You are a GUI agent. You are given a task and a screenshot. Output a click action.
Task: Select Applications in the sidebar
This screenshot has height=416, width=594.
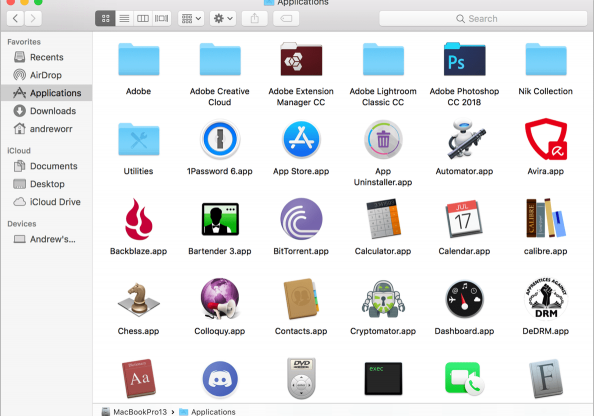tap(46, 93)
